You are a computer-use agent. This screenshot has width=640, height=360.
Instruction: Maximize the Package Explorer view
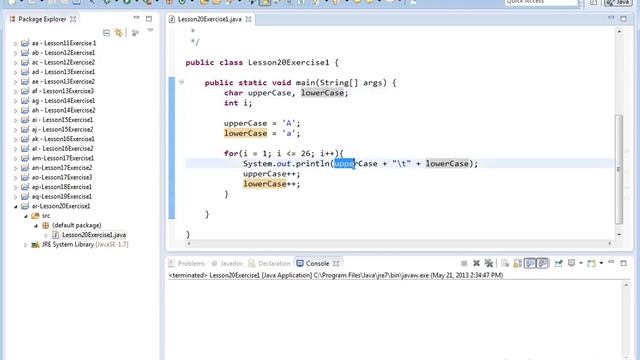pyautogui.click(x=149, y=19)
